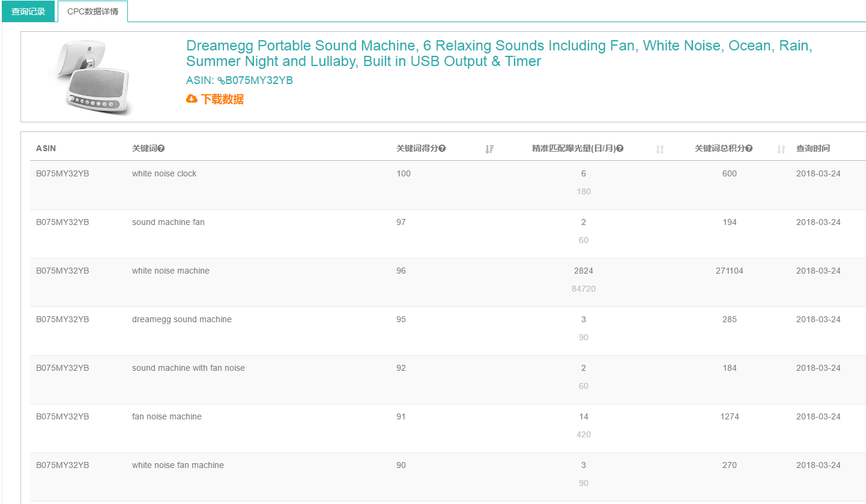Click help icon beside 精准匹配曝光量(日/月)
The image size is (866, 504).
(x=620, y=149)
